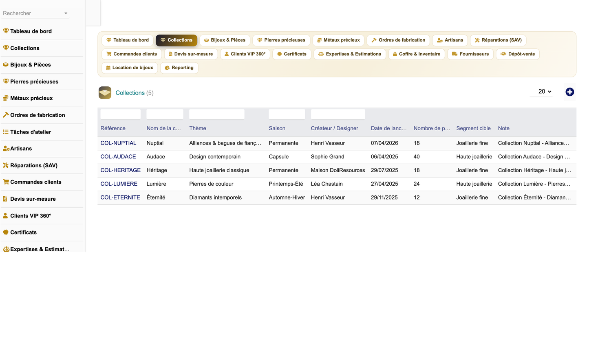
Task: Sort by Créateur / Designer column header
Action: (x=334, y=129)
